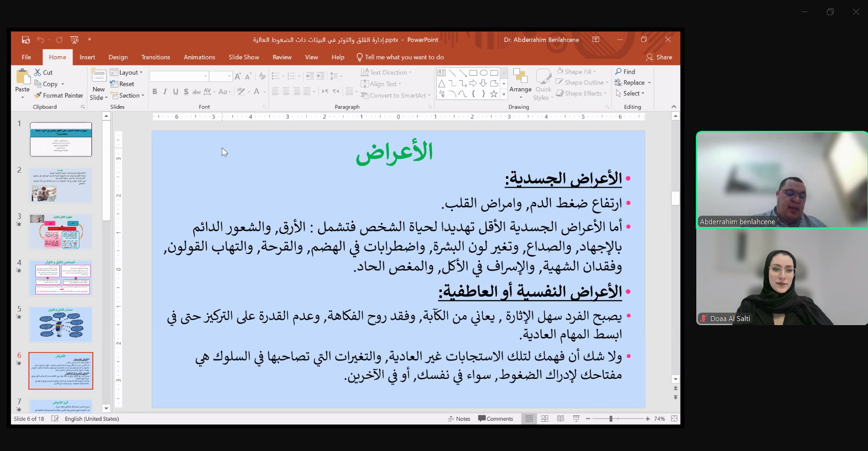Click the Paste icon in Clipboard group

(x=22, y=77)
